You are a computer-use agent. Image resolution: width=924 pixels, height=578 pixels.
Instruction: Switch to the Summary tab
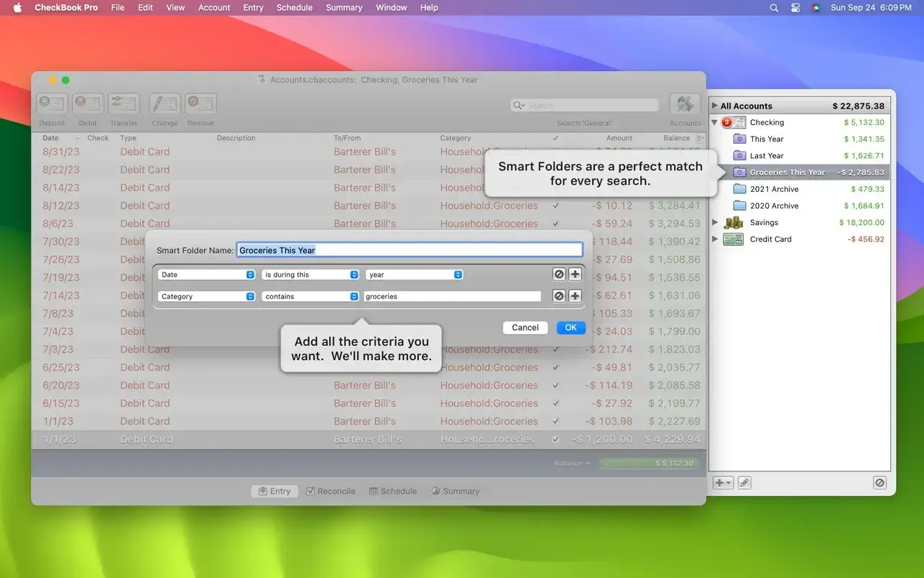pos(455,491)
